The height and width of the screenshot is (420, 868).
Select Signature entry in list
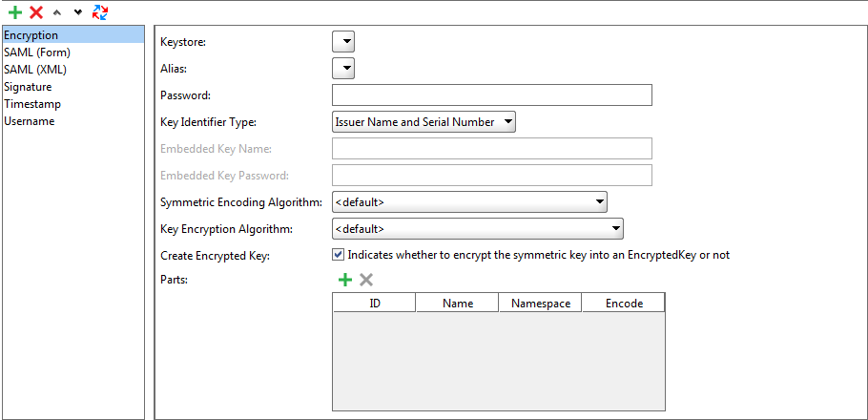pos(73,87)
